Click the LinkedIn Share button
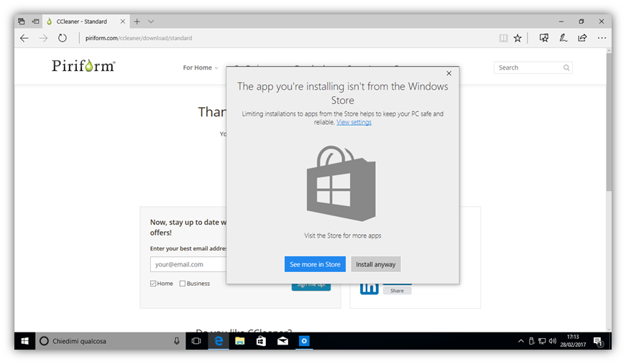 397,291
